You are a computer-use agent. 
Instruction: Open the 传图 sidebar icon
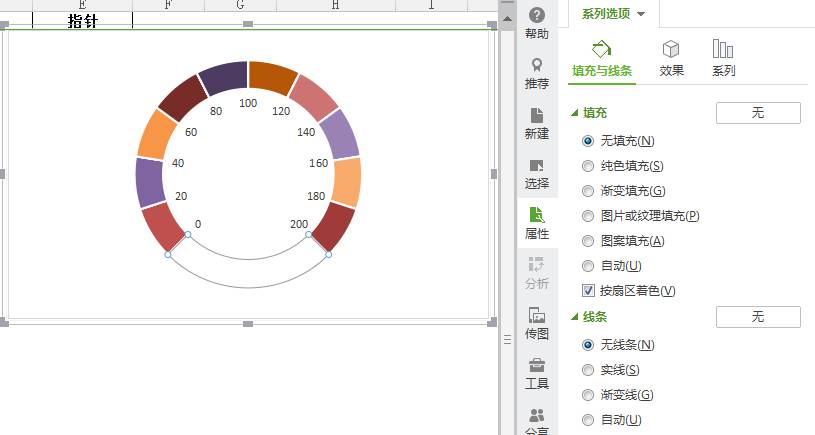tap(537, 323)
